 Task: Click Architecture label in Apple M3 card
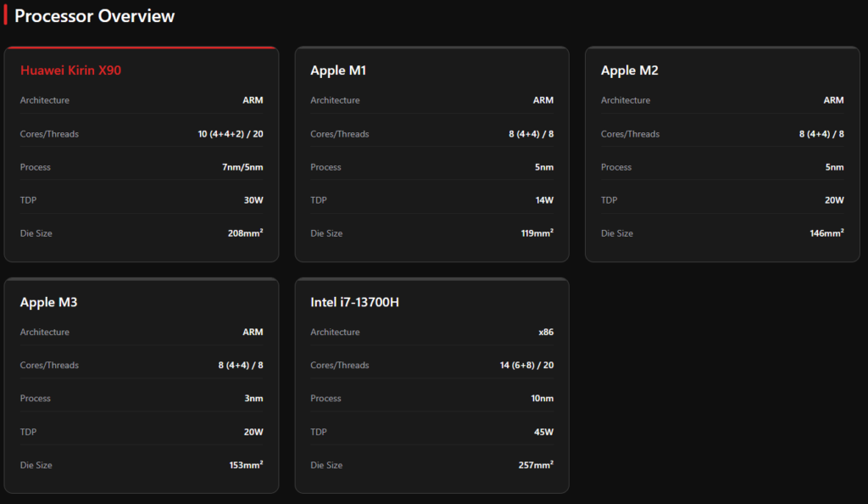pos(45,333)
